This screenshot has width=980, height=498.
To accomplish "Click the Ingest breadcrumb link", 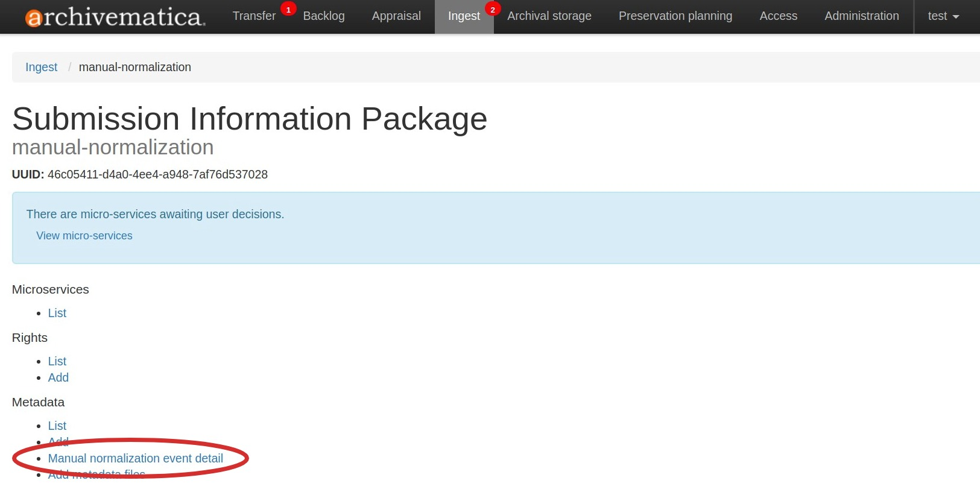I will coord(41,67).
